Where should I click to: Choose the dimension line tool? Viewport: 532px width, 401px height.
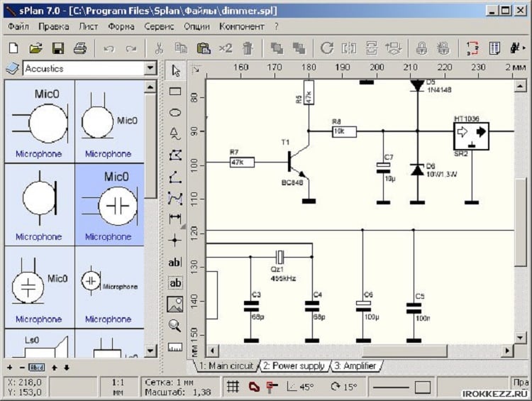click(174, 219)
